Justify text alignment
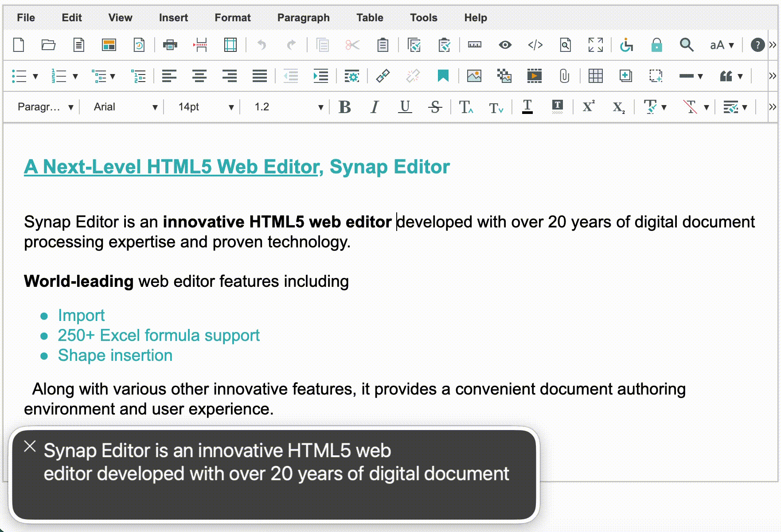781x532 pixels. coord(260,76)
